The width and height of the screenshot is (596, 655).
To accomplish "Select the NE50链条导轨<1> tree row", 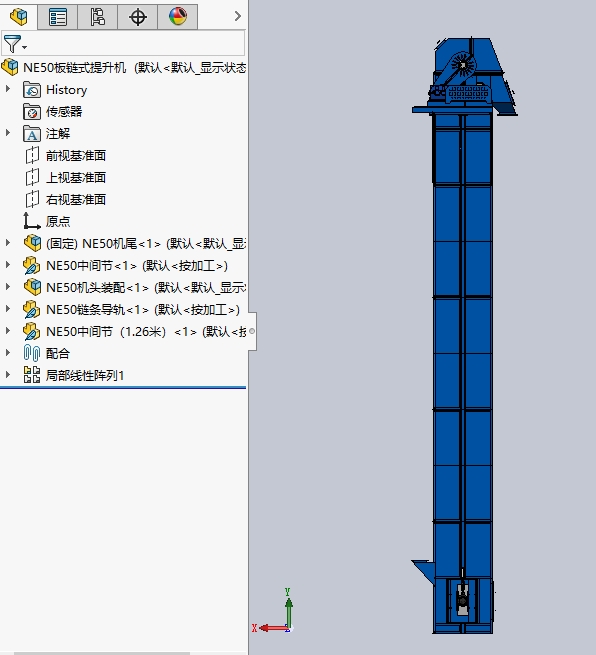I will tap(143, 310).
